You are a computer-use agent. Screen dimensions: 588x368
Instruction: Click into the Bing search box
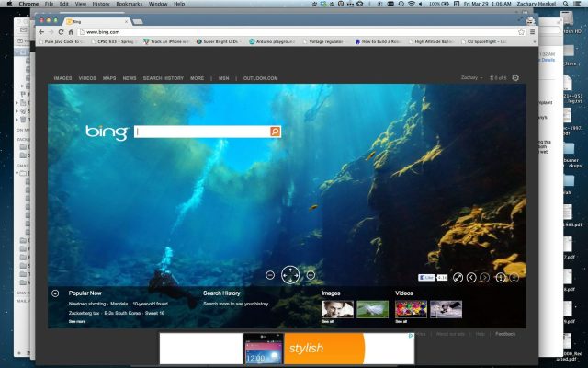click(x=202, y=132)
